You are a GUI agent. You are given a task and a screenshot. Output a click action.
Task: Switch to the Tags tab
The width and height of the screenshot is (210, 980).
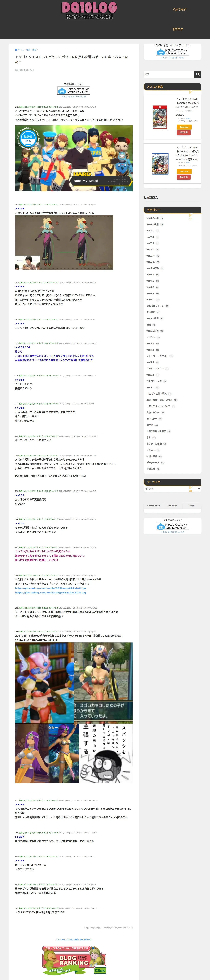(192, 506)
